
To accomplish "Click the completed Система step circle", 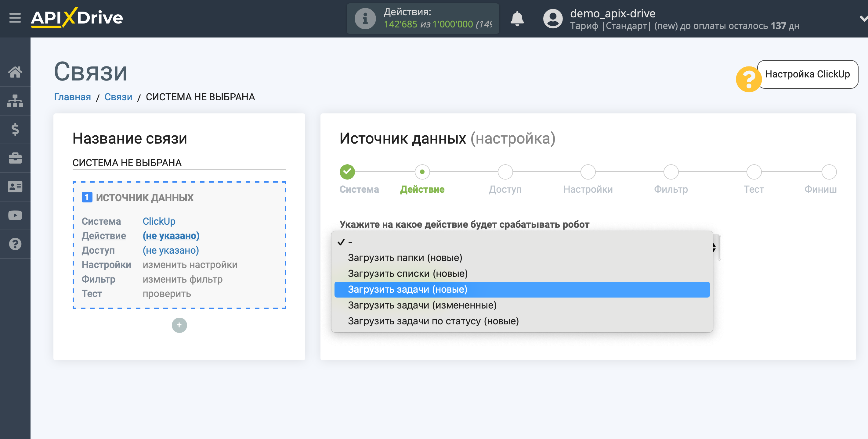I will pyautogui.click(x=347, y=172).
